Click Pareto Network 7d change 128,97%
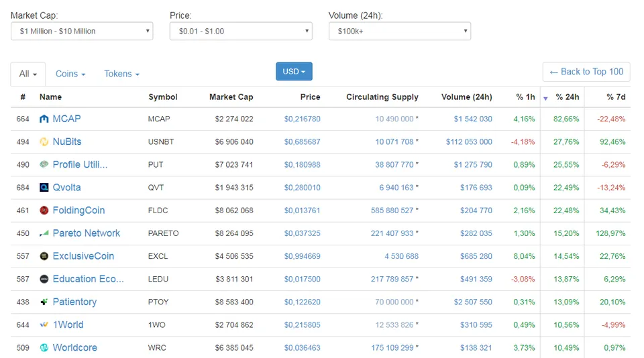This screenshot has width=644, height=358. 610,233
